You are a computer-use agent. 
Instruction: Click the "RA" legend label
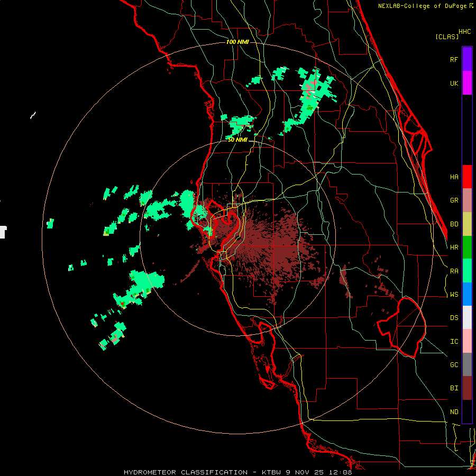click(x=454, y=271)
